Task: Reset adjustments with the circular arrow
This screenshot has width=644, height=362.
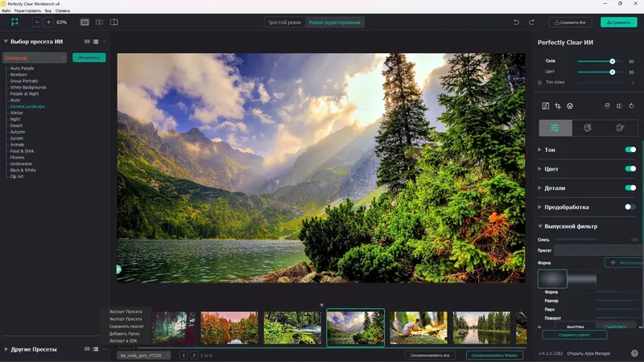Action: (x=631, y=106)
